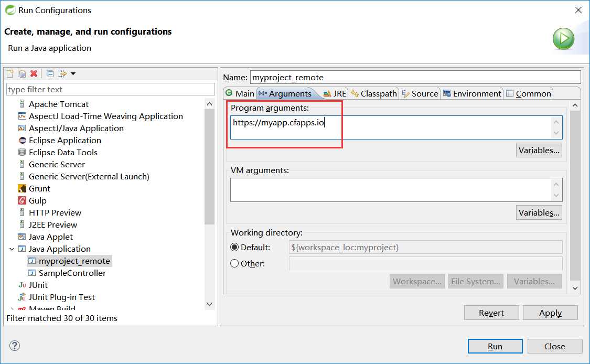Screen dimensions: 590x364
Task: Click Arguments panel scrollbar down arrow
Action: coord(575,288)
